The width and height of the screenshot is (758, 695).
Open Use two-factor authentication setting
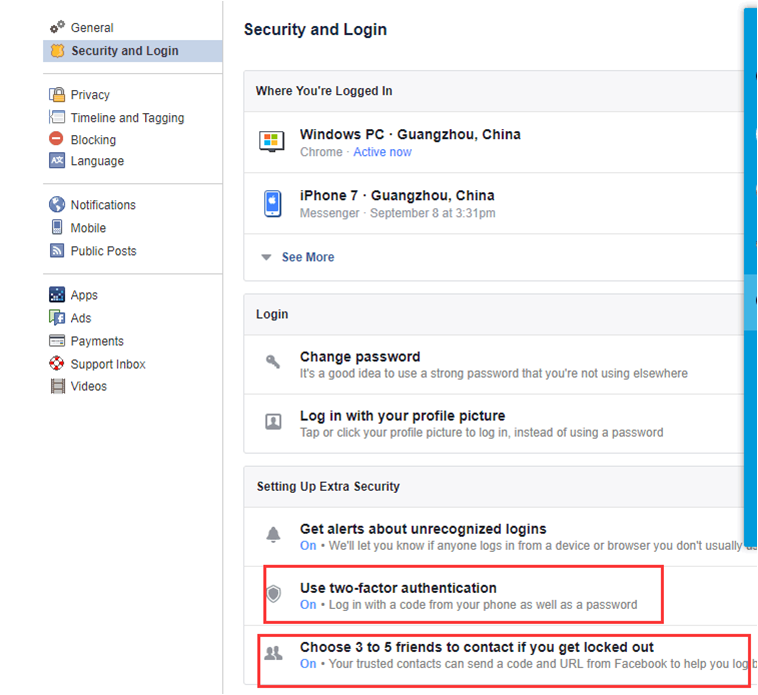pos(398,588)
